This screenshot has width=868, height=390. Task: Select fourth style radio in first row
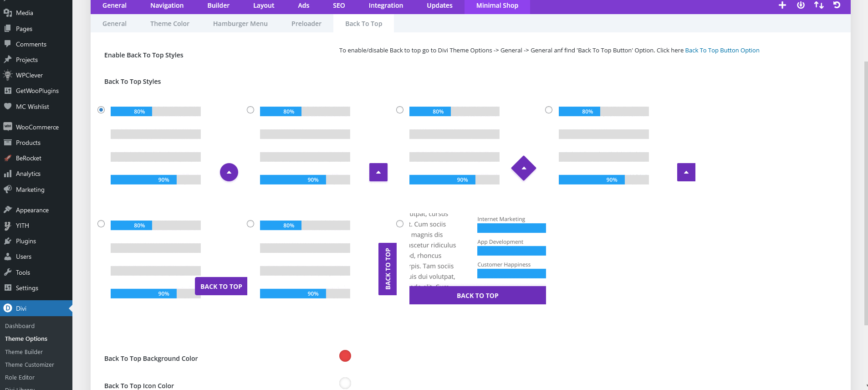[x=549, y=110]
